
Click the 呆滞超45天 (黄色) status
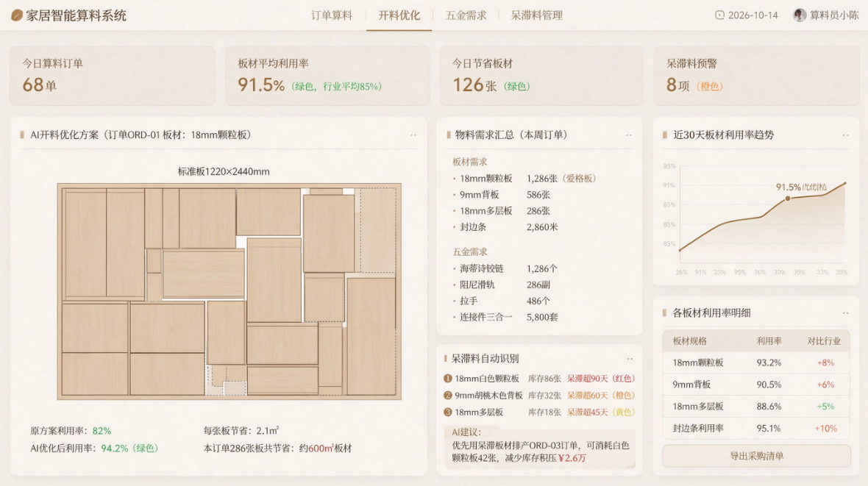[x=601, y=412]
